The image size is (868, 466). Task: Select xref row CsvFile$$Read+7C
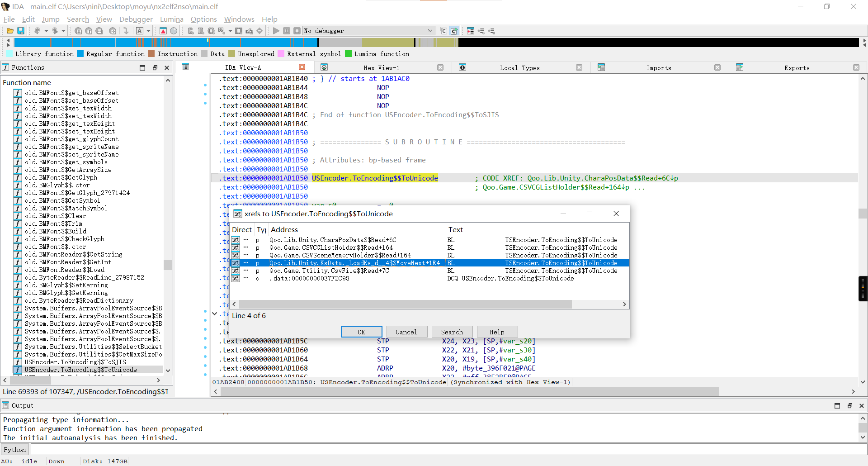(429, 271)
